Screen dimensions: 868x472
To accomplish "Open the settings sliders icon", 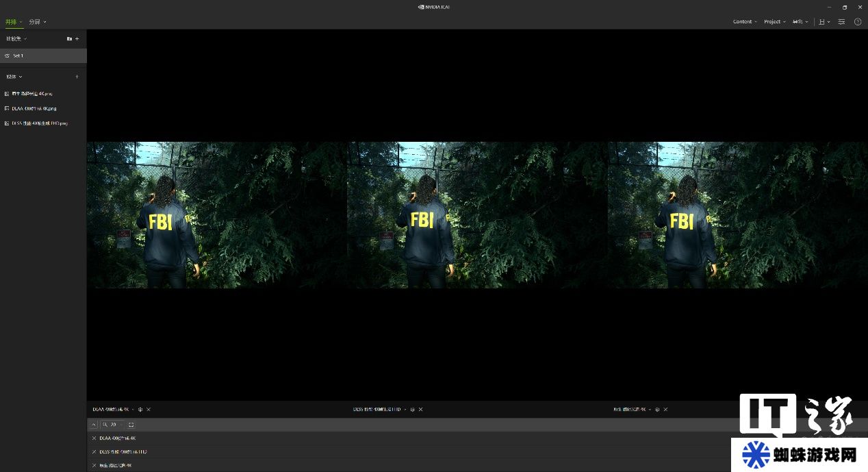I will 842,22.
